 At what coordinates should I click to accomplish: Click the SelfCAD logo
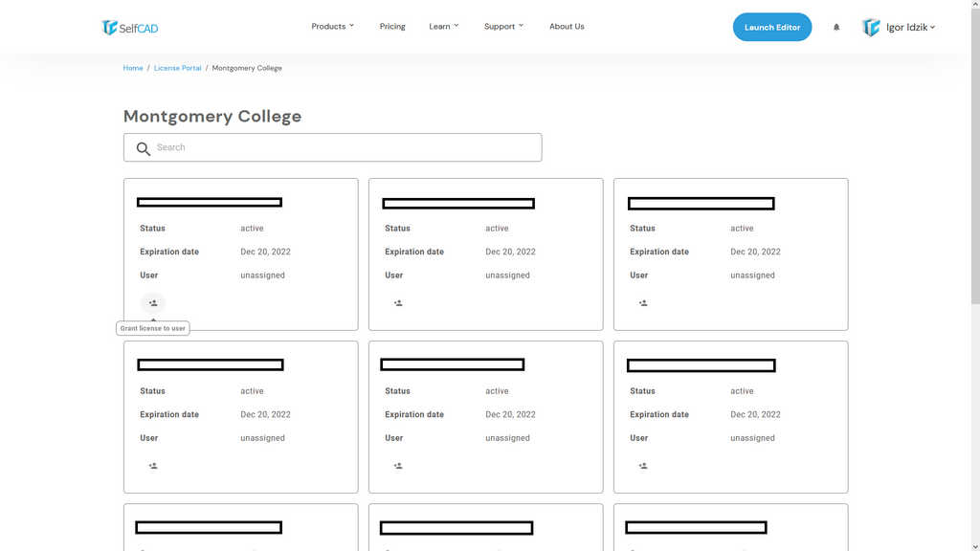(x=130, y=28)
